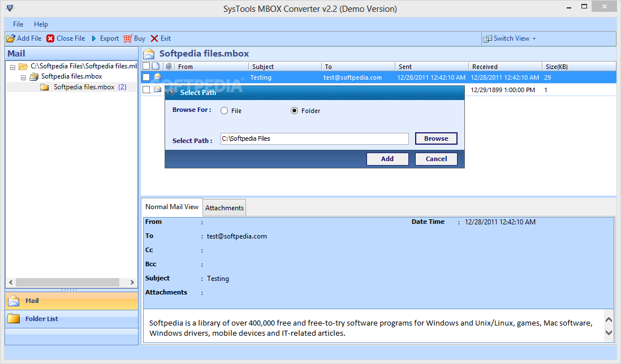
Task: Click the red Close File icon
Action: point(50,38)
